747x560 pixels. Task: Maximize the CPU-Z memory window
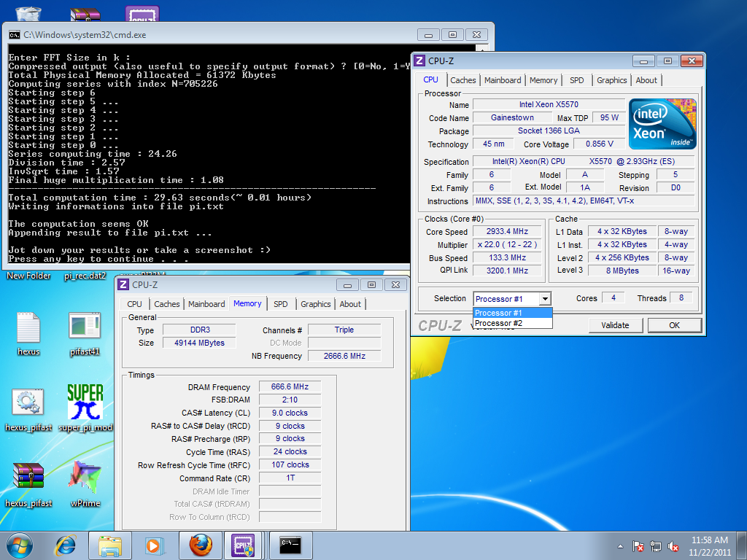(x=371, y=285)
